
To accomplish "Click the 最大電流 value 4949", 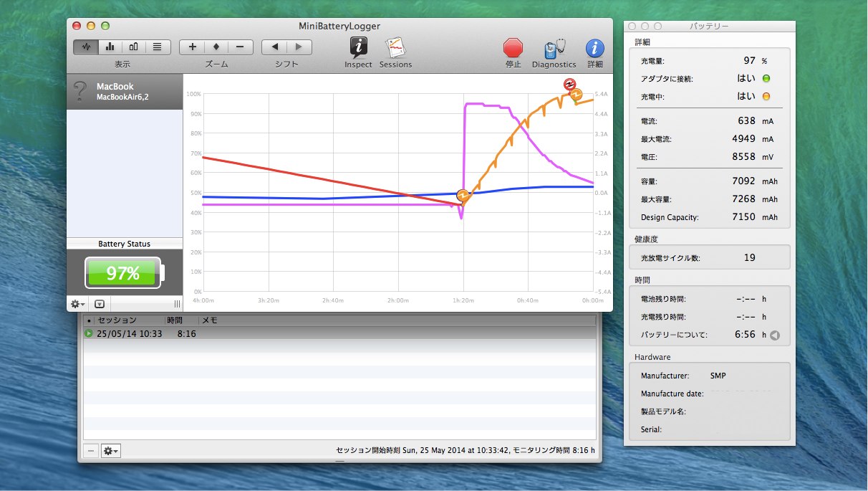I will pos(743,139).
